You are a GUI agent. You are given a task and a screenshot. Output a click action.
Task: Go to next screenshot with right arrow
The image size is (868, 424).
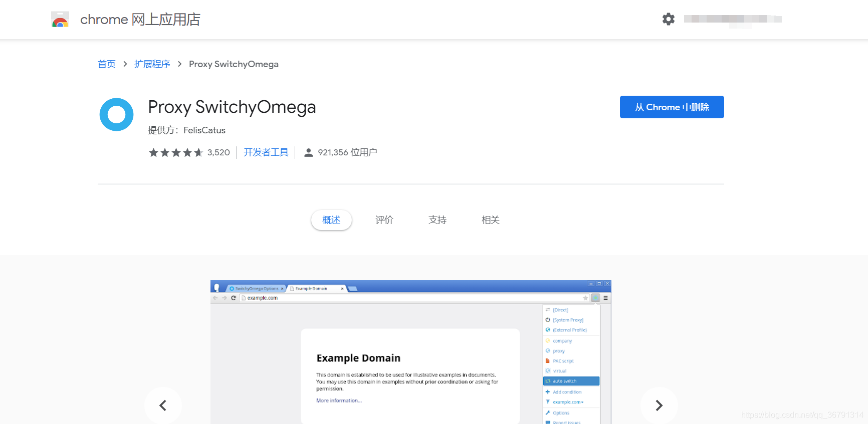click(659, 405)
